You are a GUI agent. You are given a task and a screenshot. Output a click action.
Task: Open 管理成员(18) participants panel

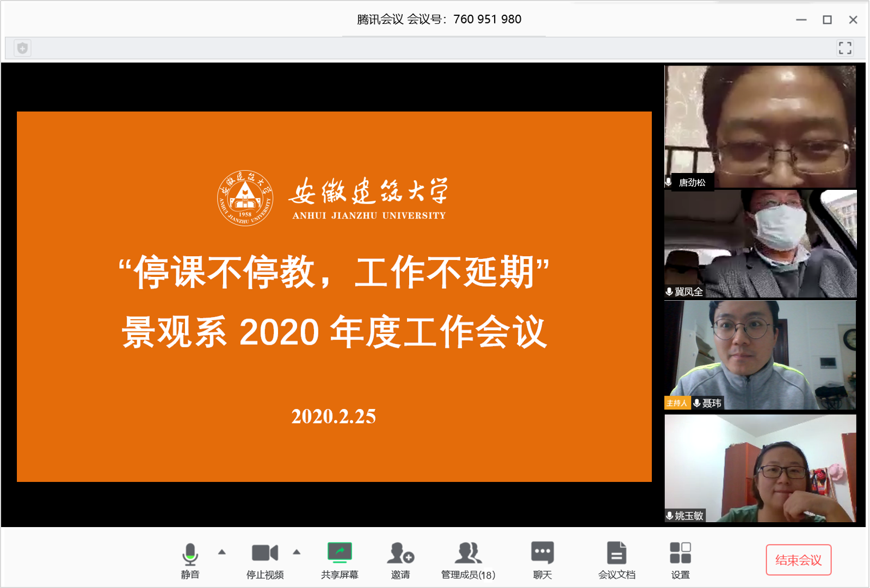468,553
